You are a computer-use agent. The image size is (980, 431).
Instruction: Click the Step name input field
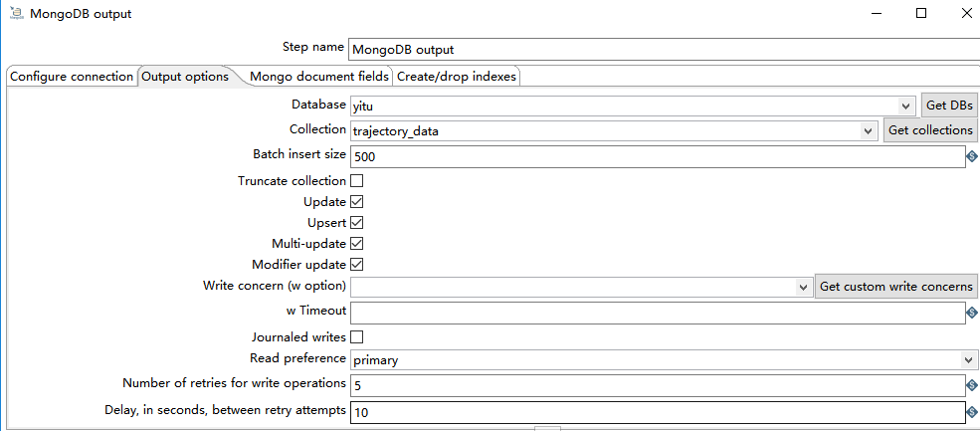coord(664,50)
